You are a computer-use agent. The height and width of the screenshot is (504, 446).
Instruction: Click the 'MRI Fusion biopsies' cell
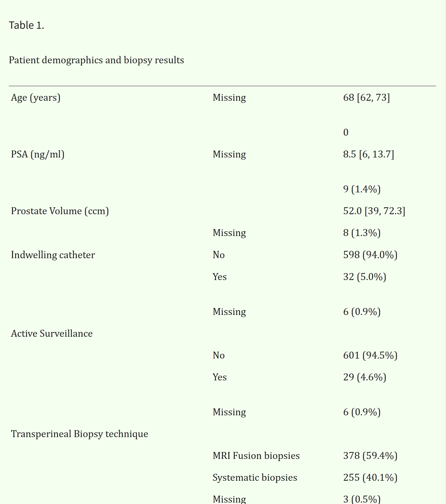[256, 456]
